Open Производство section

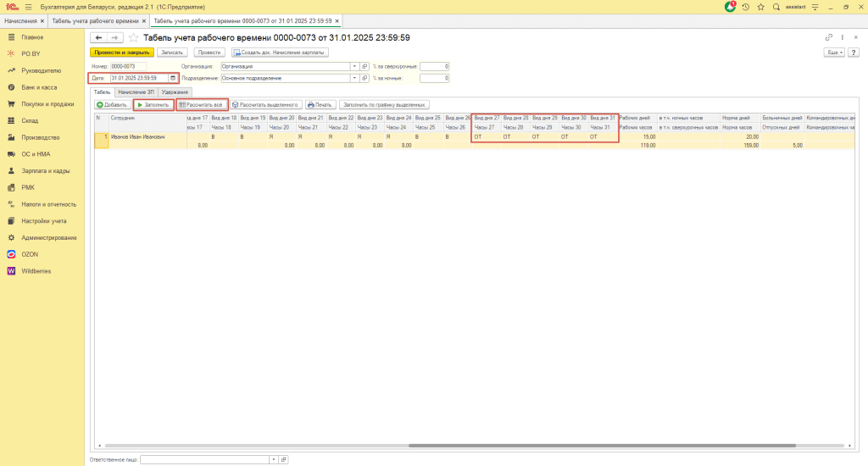pos(42,137)
